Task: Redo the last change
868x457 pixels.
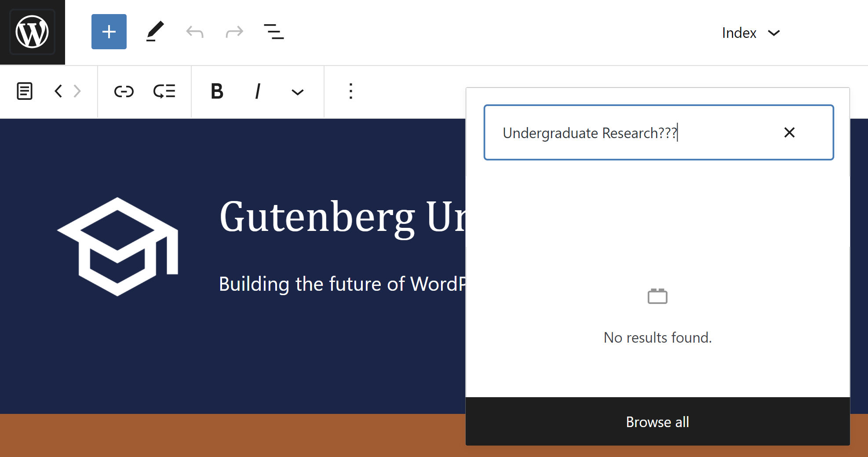Action: point(234,31)
